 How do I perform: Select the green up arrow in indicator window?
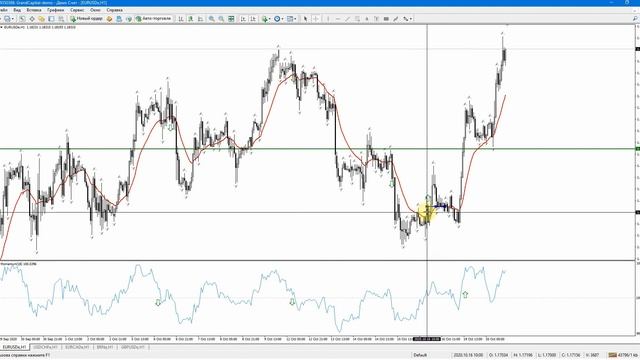(465, 294)
